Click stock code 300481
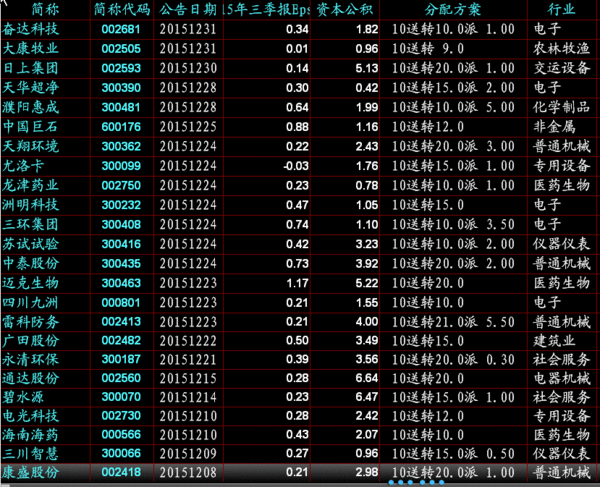Screen dimensions: 600x487 pyautogui.click(x=121, y=107)
